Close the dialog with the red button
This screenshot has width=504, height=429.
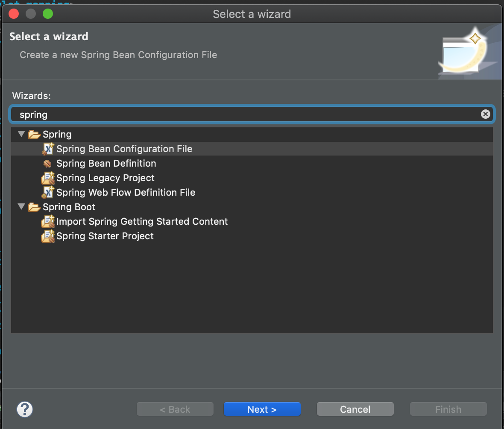tap(14, 14)
